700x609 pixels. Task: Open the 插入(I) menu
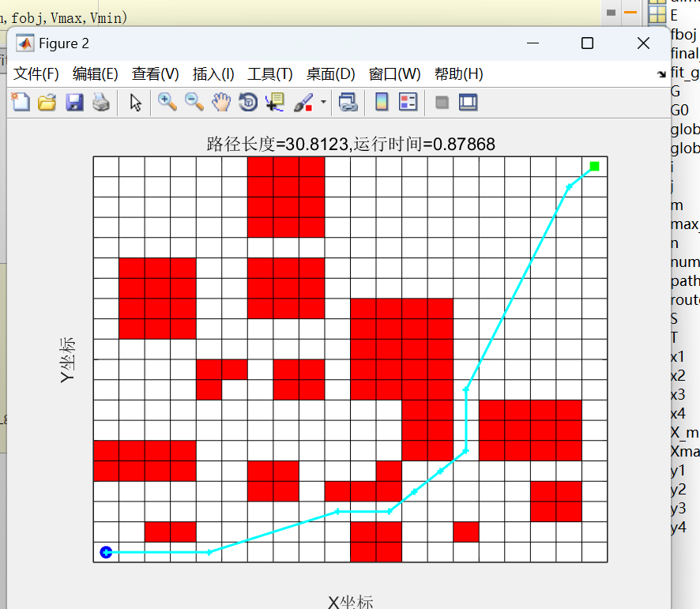point(213,74)
